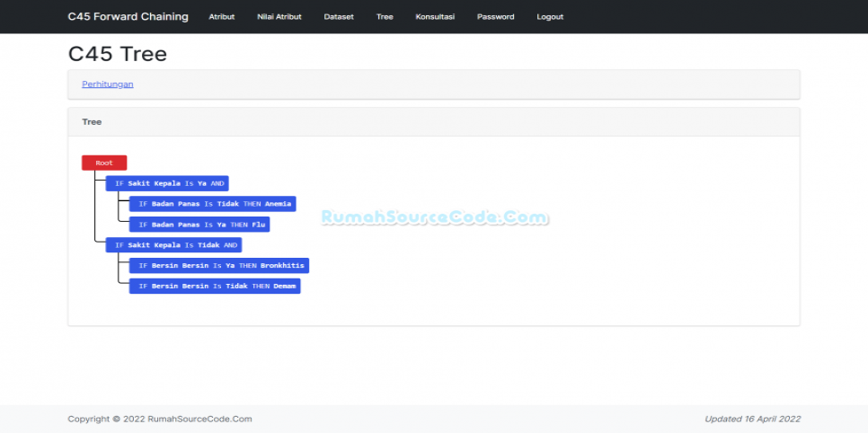Screen dimensions: 868x433
Task: Open the Konsultasi page
Action: (x=435, y=17)
